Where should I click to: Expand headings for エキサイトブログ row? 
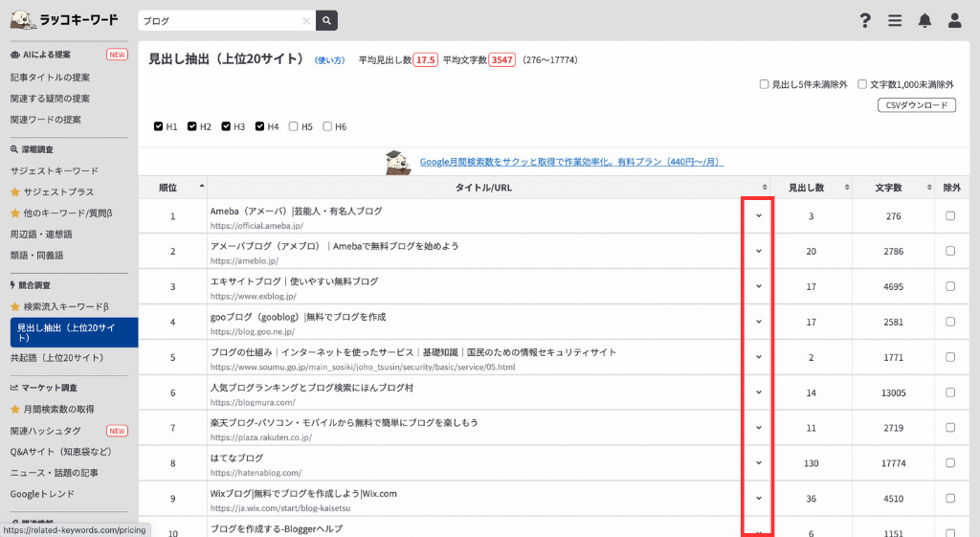click(758, 286)
